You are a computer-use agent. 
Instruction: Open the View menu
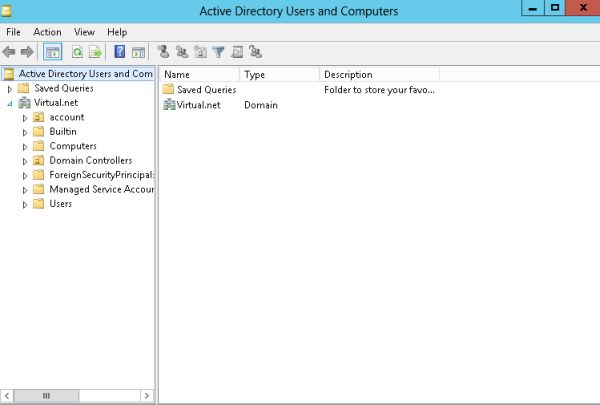pyautogui.click(x=84, y=32)
